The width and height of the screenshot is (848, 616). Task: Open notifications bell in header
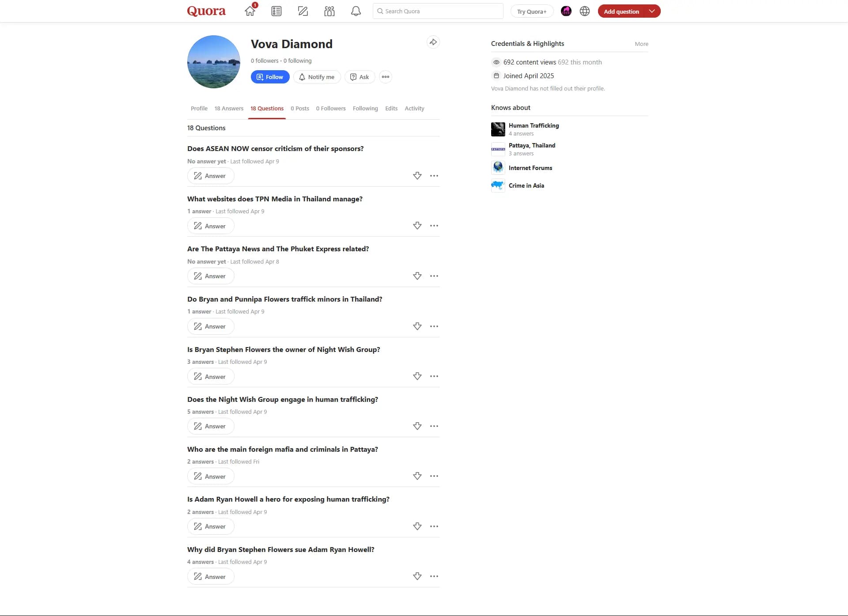[x=356, y=11]
